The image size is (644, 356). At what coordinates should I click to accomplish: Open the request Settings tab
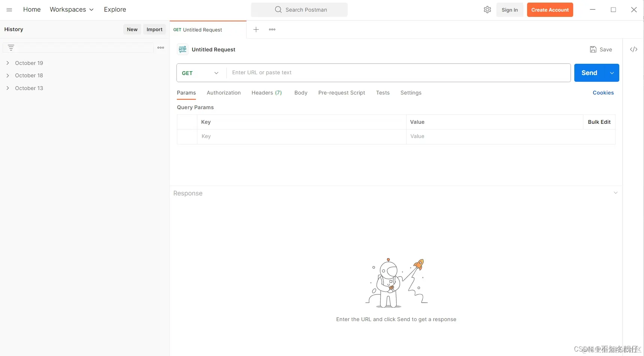(x=411, y=93)
